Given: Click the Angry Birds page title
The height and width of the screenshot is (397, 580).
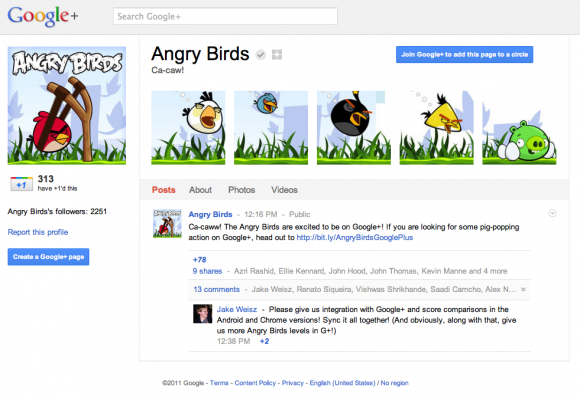Looking at the screenshot, I should [200, 54].
